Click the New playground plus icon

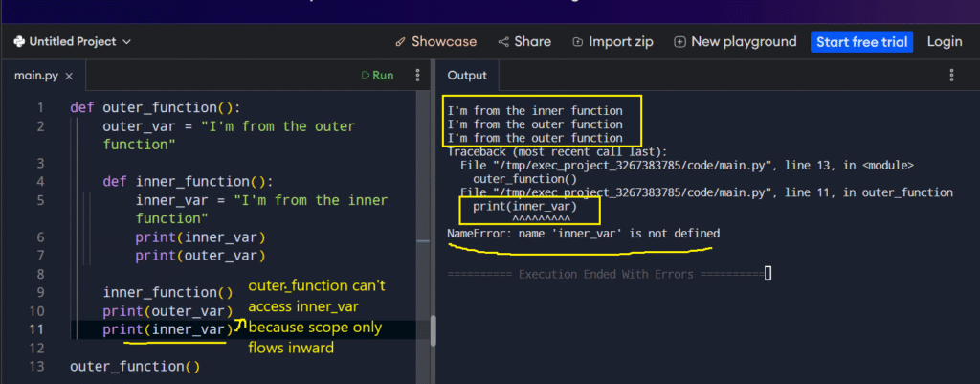(679, 42)
